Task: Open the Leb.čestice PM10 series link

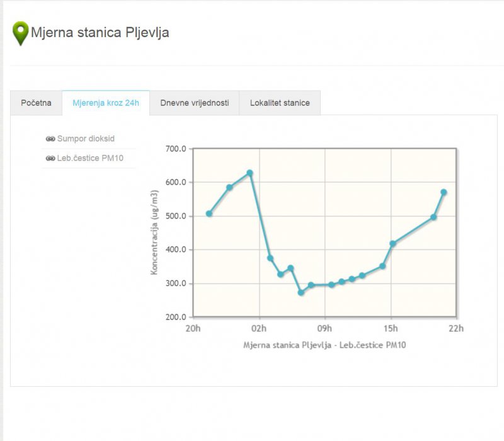Action: pyautogui.click(x=90, y=158)
